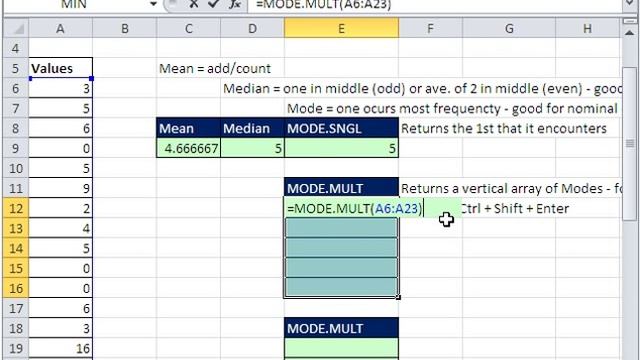Image resolution: width=640 pixels, height=360 pixels.
Task: Select row 19 header
Action: [16, 348]
